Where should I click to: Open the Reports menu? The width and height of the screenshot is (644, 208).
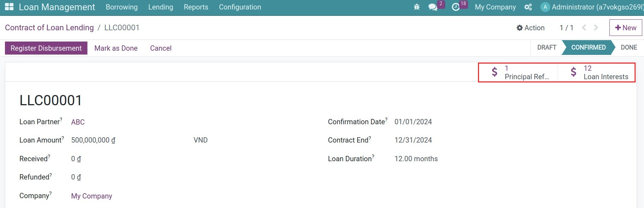(x=196, y=7)
